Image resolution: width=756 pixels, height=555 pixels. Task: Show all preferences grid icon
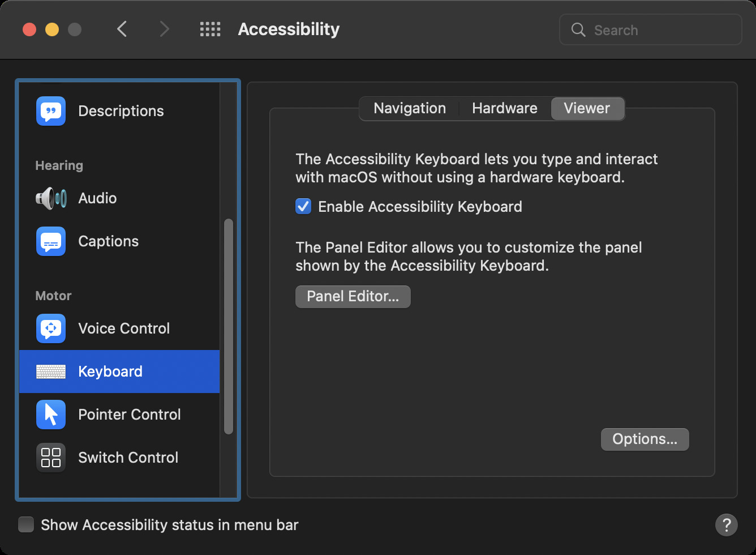click(x=210, y=29)
